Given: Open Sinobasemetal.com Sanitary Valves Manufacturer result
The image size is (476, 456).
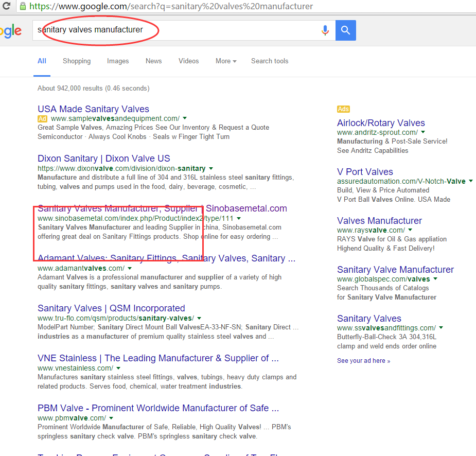Looking at the screenshot, I should 162,208.
